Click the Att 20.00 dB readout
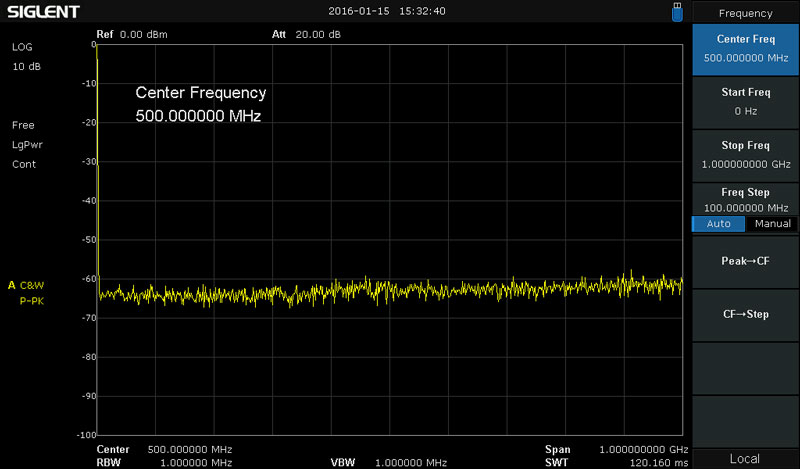 click(x=306, y=34)
